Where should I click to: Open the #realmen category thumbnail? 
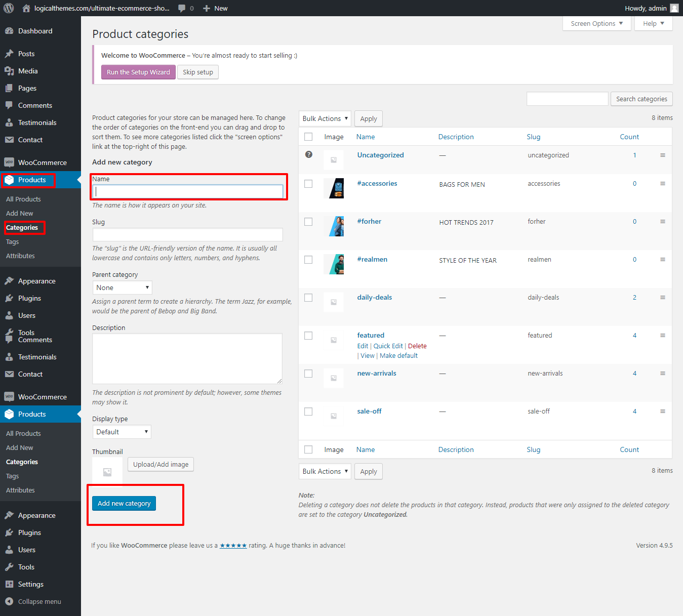[x=334, y=264]
